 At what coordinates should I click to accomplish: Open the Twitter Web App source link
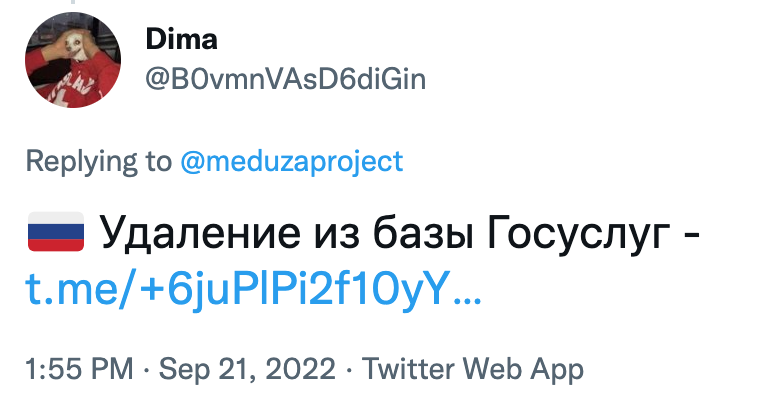(472, 369)
